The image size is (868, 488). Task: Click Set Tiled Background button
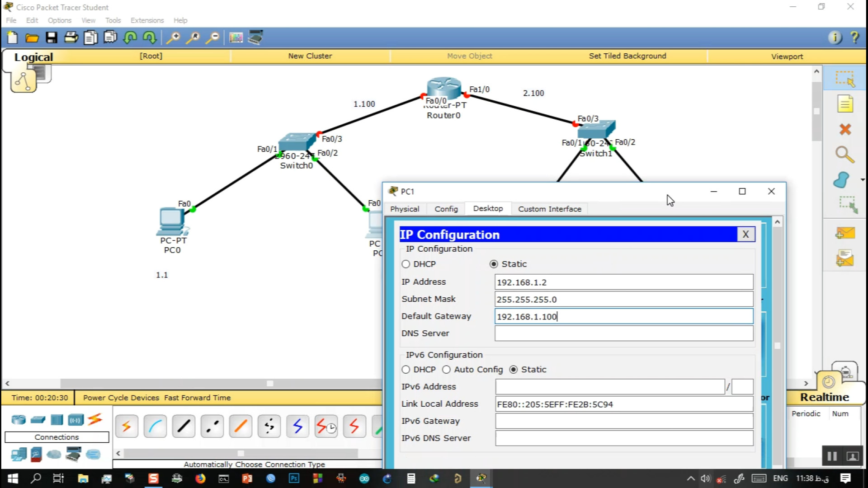click(627, 56)
